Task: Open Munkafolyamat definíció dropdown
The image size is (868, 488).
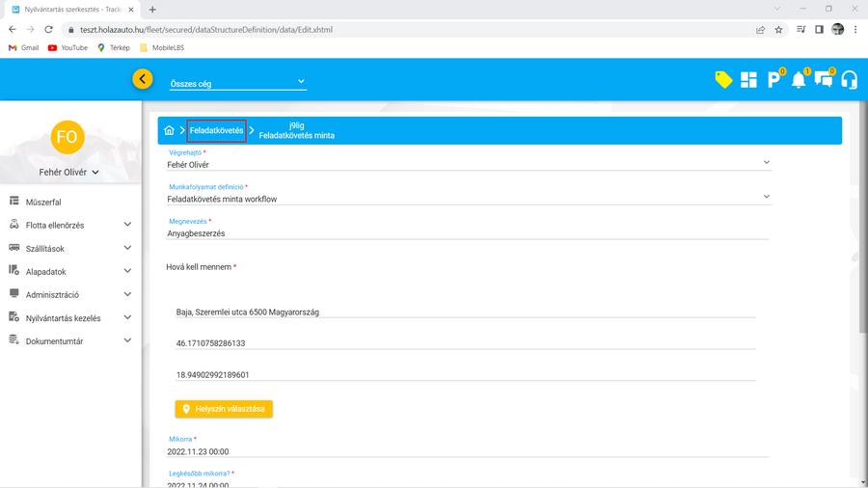Action: click(468, 199)
